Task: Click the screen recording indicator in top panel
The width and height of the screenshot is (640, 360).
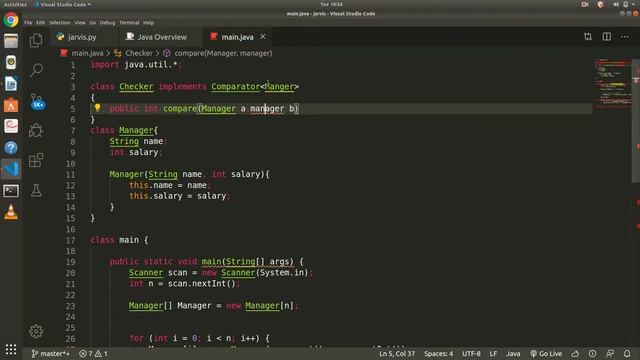Action: pos(584,4)
